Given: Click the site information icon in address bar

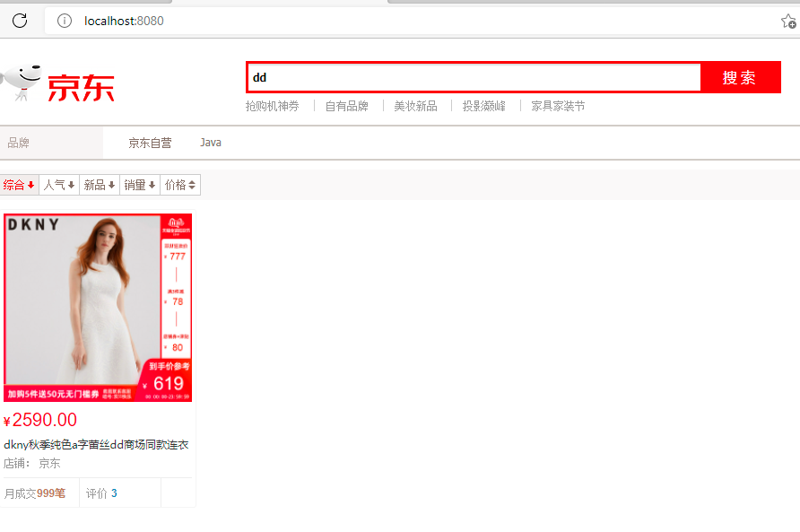Looking at the screenshot, I should (65, 21).
